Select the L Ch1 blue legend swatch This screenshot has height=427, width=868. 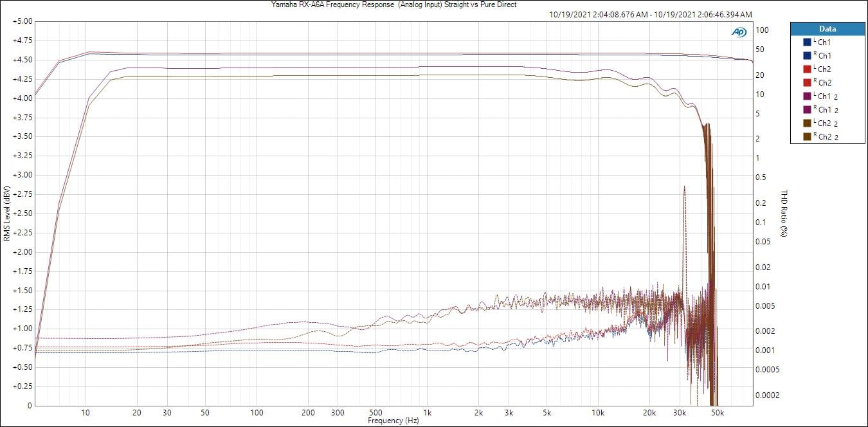807,42
